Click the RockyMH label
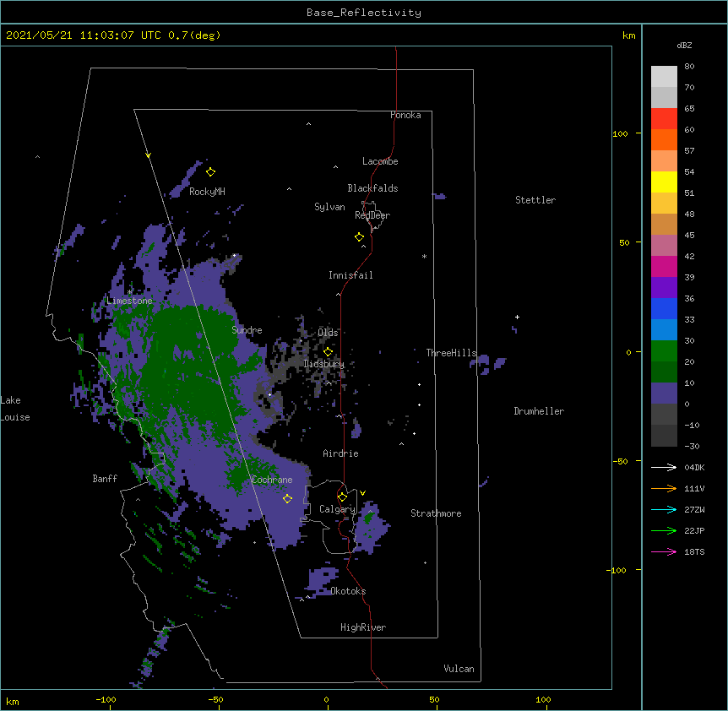728x711 pixels. [207, 192]
